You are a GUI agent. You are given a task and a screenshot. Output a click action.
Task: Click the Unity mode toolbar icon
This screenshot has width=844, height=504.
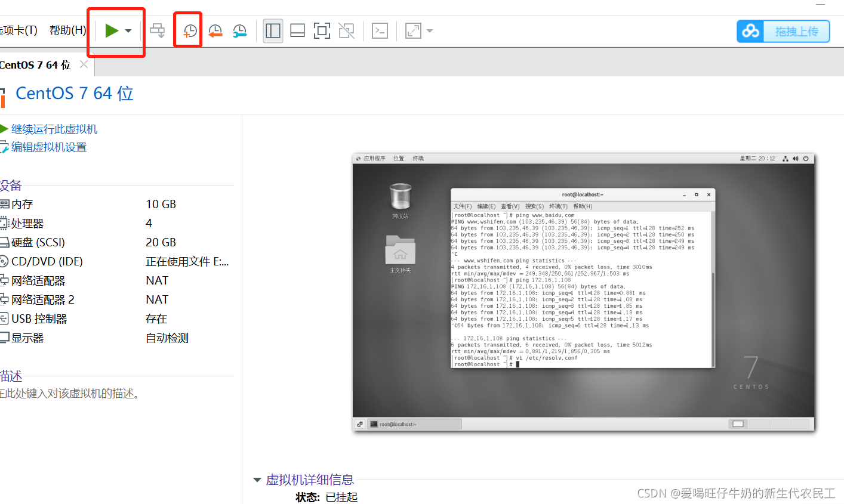point(346,30)
